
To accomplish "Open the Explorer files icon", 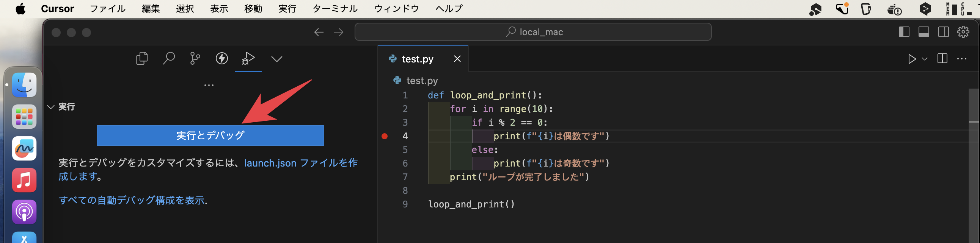I will [x=142, y=58].
